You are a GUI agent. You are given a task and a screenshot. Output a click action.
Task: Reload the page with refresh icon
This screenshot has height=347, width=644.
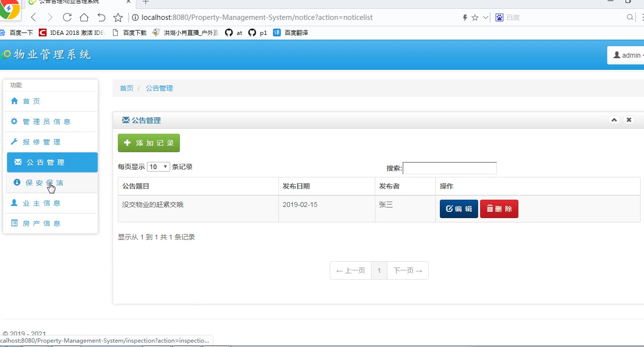pos(67,17)
